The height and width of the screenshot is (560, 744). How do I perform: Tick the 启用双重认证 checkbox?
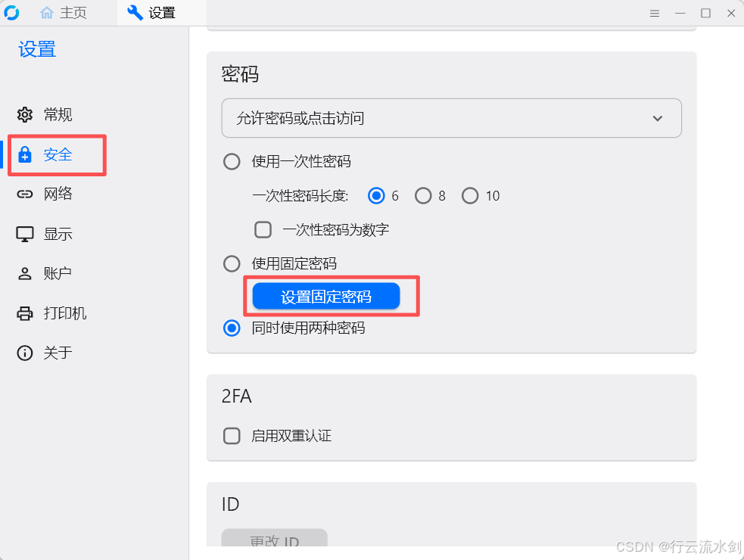coord(232,436)
